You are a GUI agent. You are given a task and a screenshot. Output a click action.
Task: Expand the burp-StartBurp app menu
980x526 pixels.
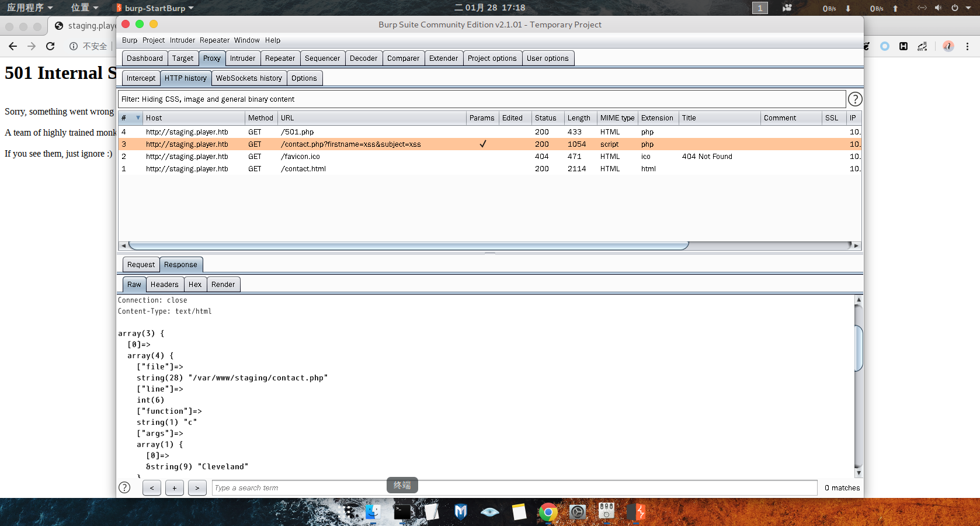155,8
